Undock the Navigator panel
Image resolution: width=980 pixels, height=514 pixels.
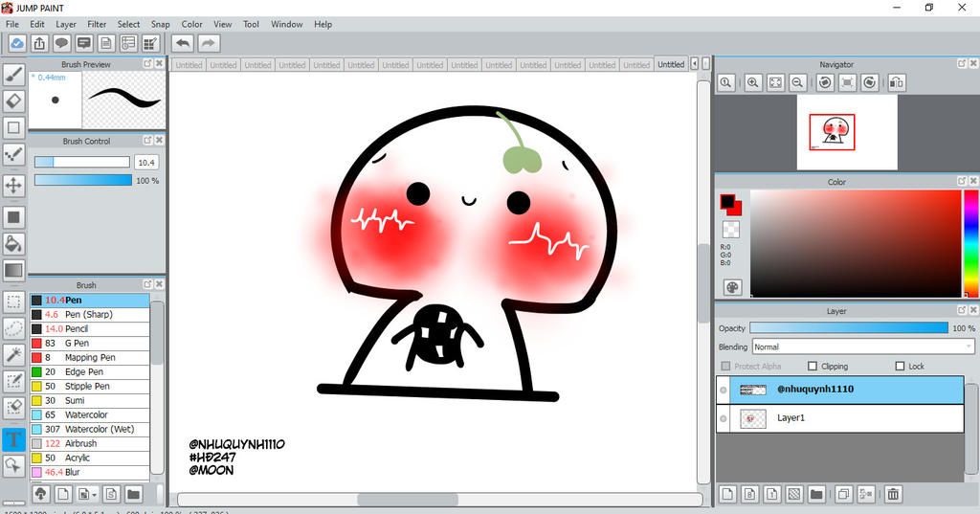pos(961,63)
